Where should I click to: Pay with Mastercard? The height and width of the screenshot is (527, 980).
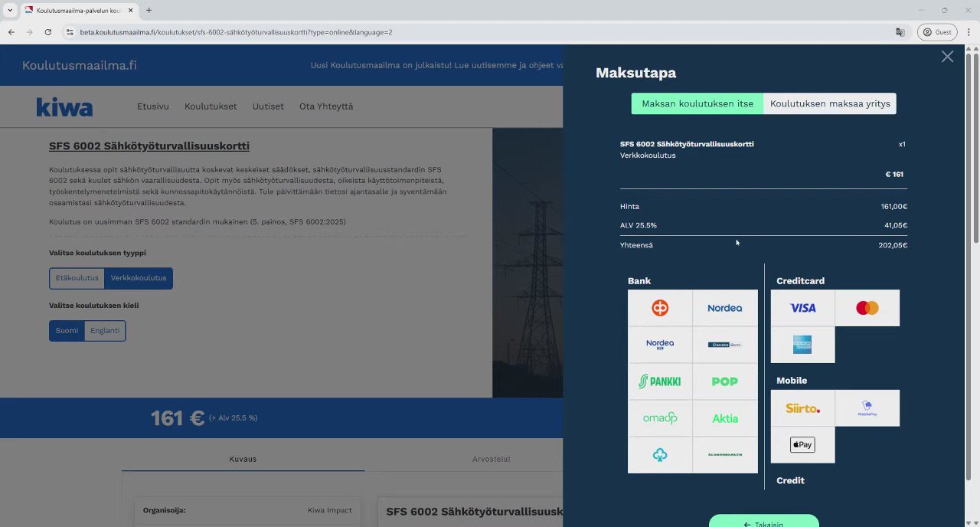point(867,308)
